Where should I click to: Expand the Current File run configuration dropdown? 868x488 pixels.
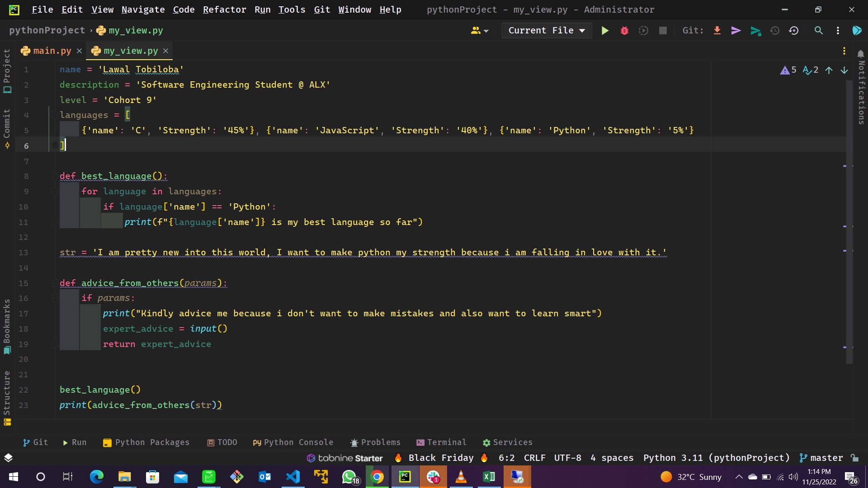point(546,30)
